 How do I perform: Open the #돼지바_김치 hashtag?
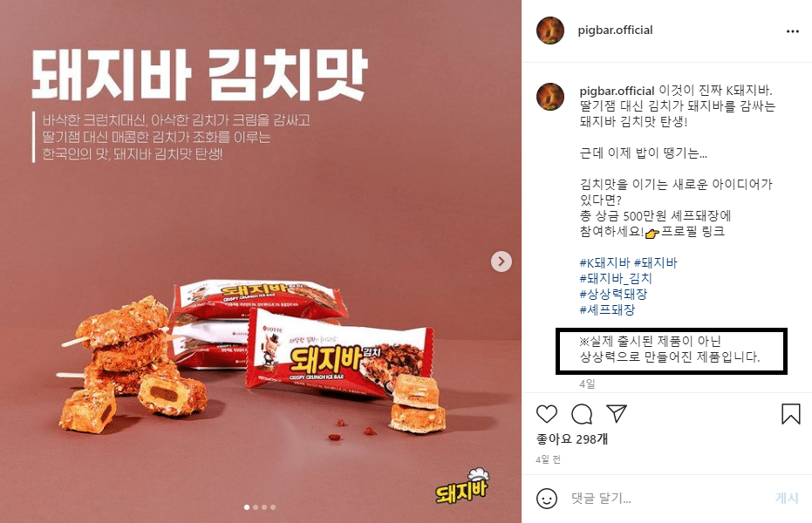[x=616, y=278]
